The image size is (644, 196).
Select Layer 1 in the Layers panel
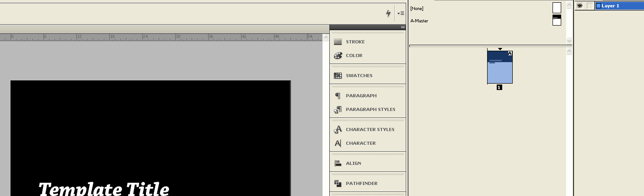pos(619,6)
